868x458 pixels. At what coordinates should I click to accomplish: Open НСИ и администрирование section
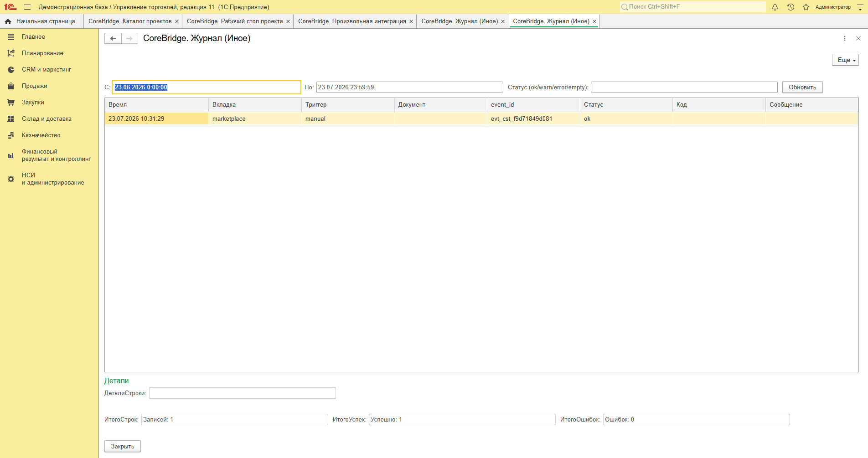(x=53, y=179)
